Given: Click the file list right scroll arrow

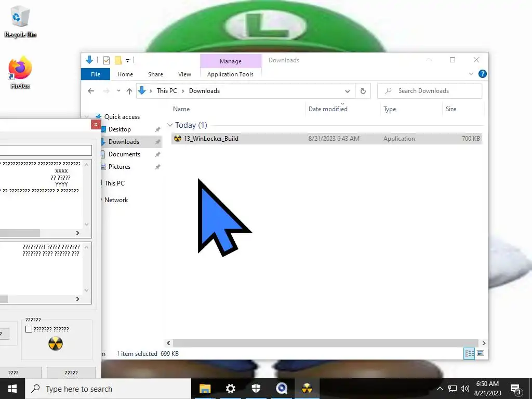Looking at the screenshot, I should 484,343.
